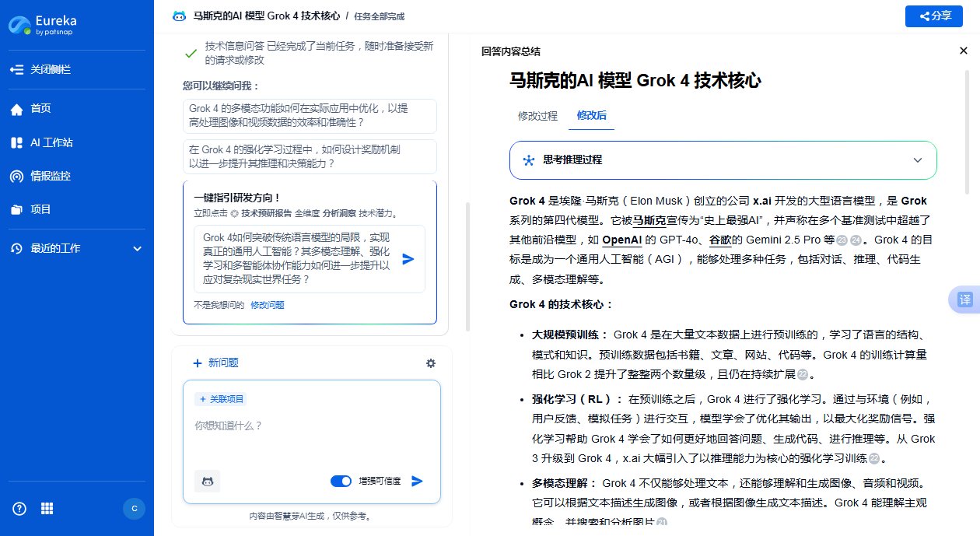Open the 首页 home icon
Screen dimensions: 980x536
16,109
